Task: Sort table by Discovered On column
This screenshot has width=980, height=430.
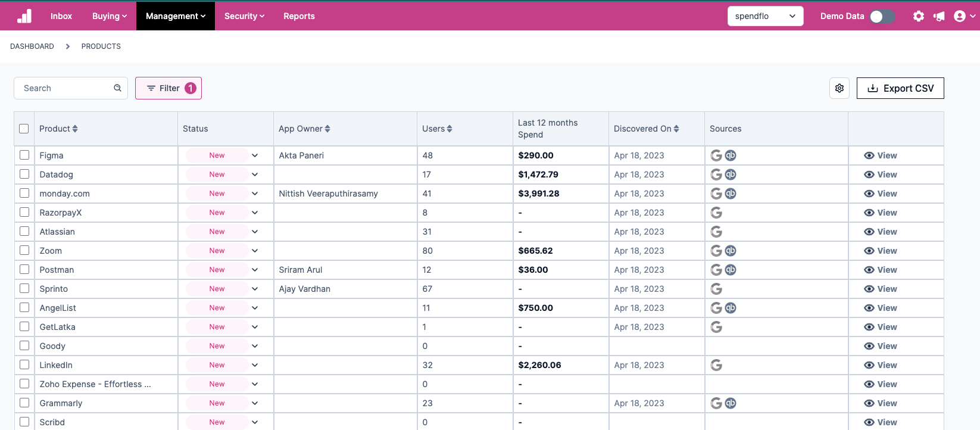Action: click(x=676, y=129)
